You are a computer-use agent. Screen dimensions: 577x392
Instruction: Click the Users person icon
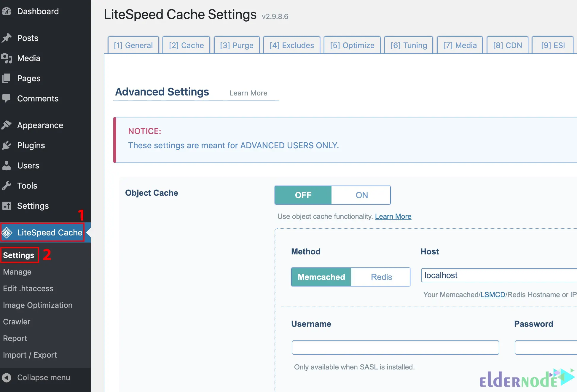click(x=7, y=165)
